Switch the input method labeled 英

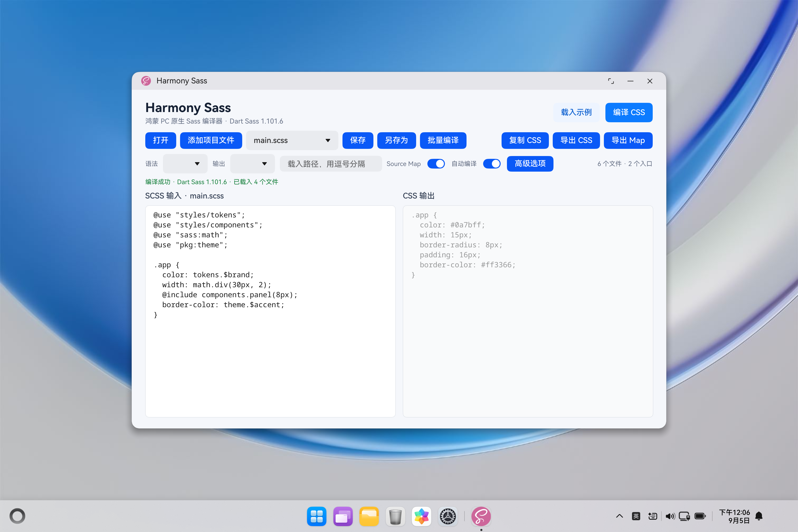[x=636, y=516]
